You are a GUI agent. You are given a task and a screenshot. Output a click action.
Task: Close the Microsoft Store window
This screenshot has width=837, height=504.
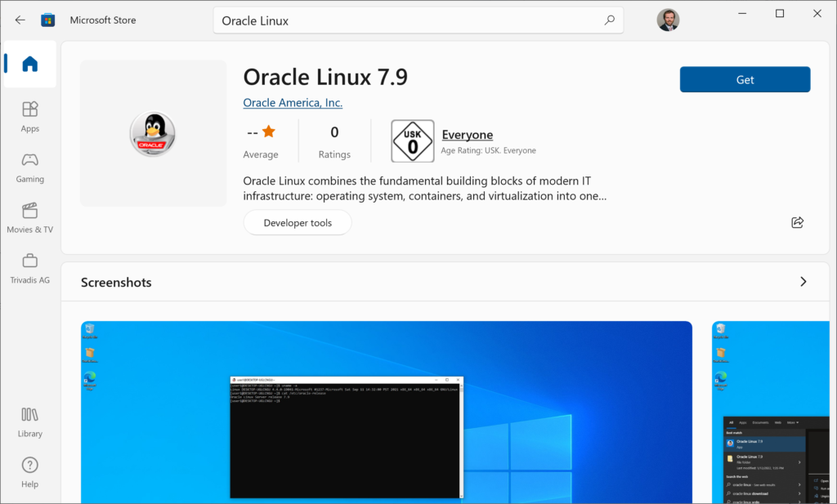pyautogui.click(x=817, y=13)
